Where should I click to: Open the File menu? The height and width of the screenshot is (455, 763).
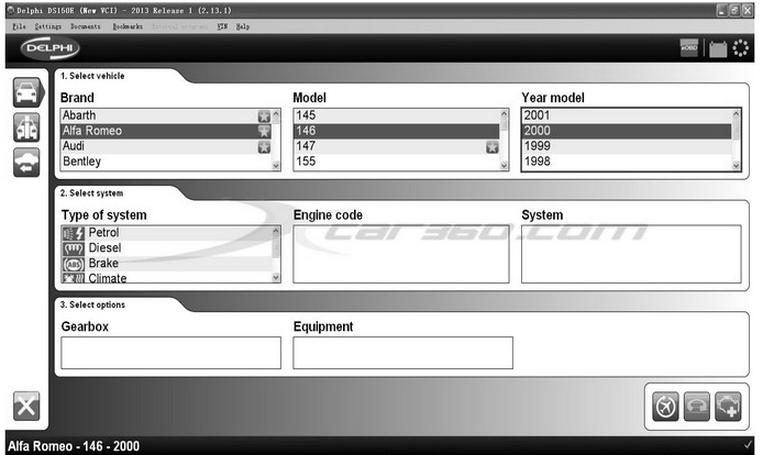click(19, 26)
